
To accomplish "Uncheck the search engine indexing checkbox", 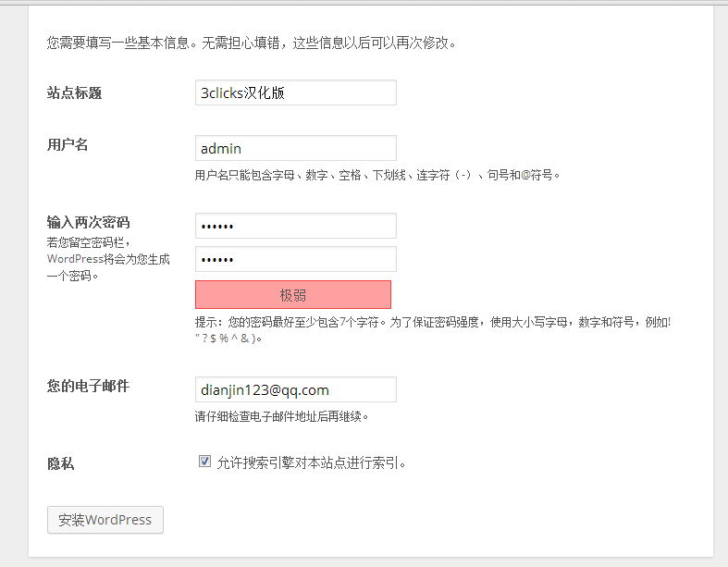I will pos(204,462).
